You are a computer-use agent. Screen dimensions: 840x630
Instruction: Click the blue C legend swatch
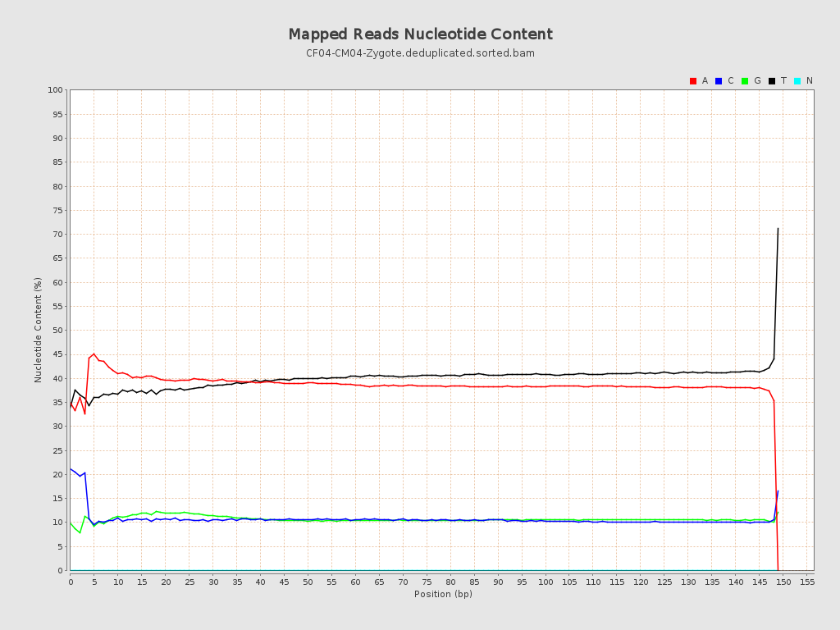pyautogui.click(x=719, y=81)
